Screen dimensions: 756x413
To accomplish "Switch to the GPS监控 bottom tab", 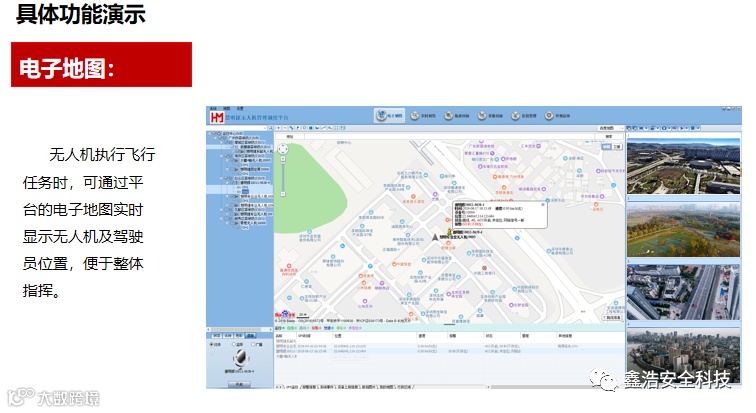I will (x=291, y=387).
